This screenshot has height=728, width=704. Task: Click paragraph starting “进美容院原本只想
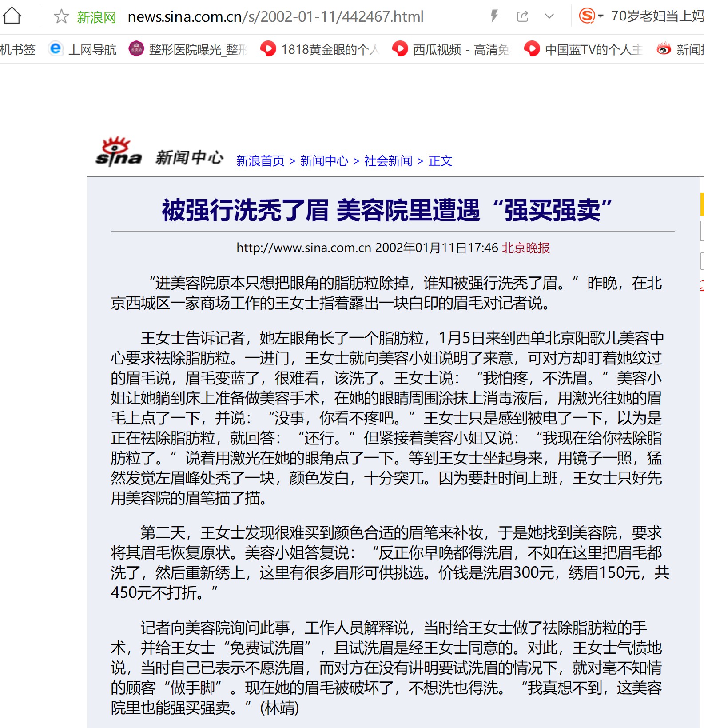(386, 293)
